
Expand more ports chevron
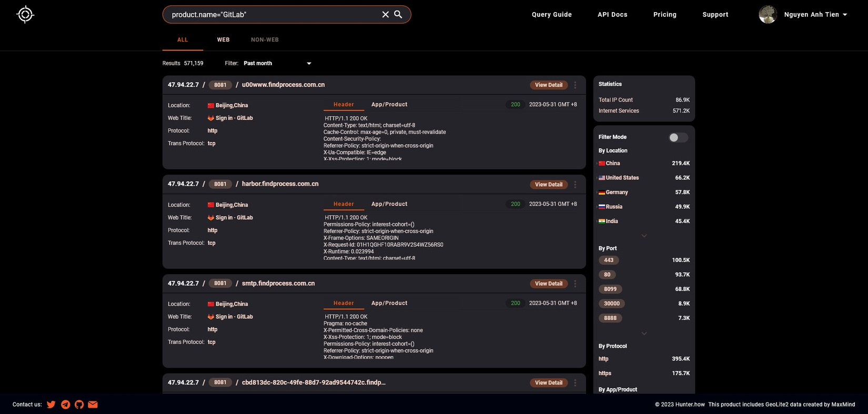(x=644, y=334)
